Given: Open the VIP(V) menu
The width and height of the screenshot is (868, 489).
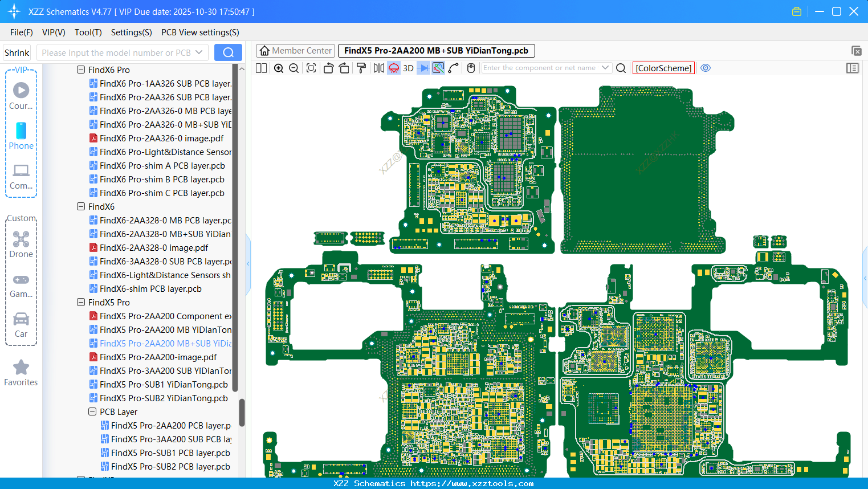Looking at the screenshot, I should coord(54,32).
